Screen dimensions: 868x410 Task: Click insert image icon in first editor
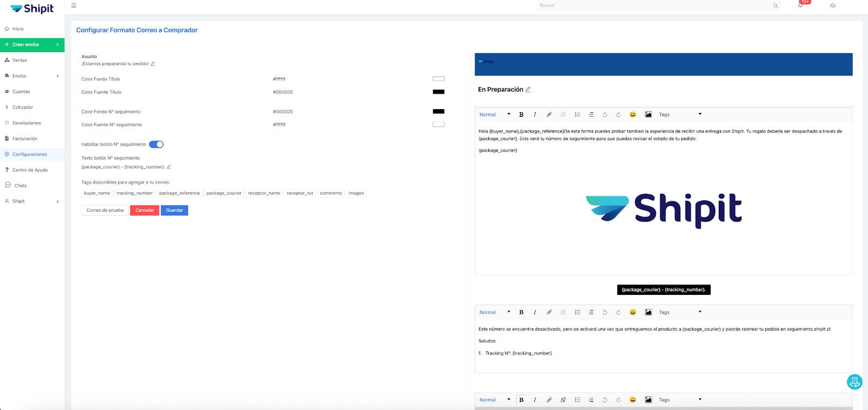[648, 115]
